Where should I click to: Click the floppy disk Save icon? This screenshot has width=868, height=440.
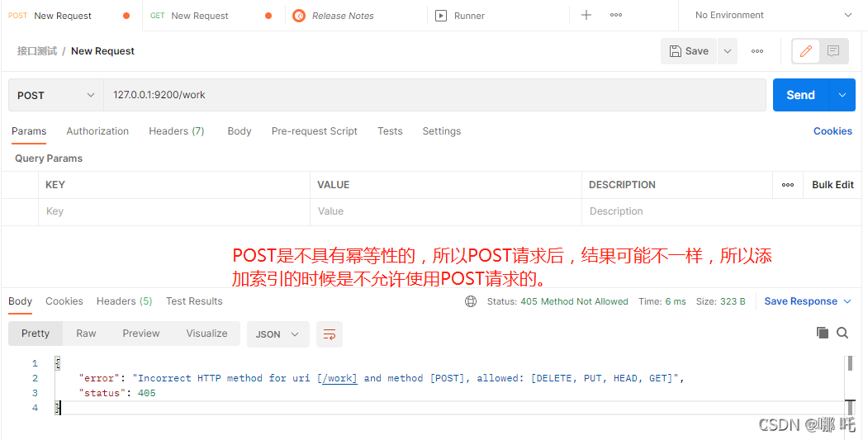pyautogui.click(x=676, y=51)
